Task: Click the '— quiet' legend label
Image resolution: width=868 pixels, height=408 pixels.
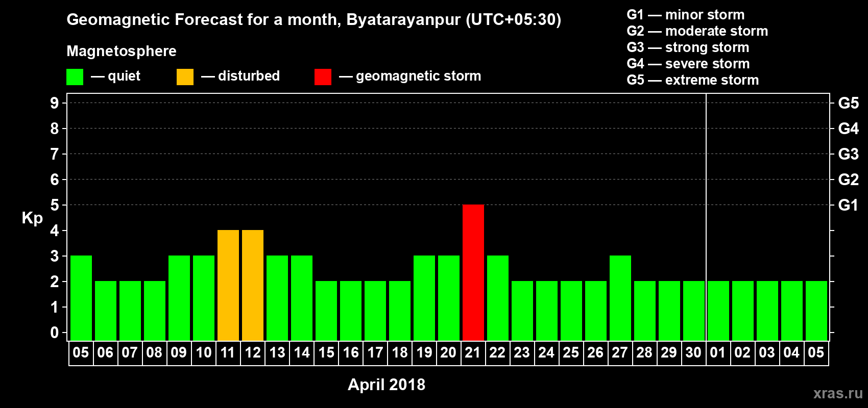Action: pos(115,76)
